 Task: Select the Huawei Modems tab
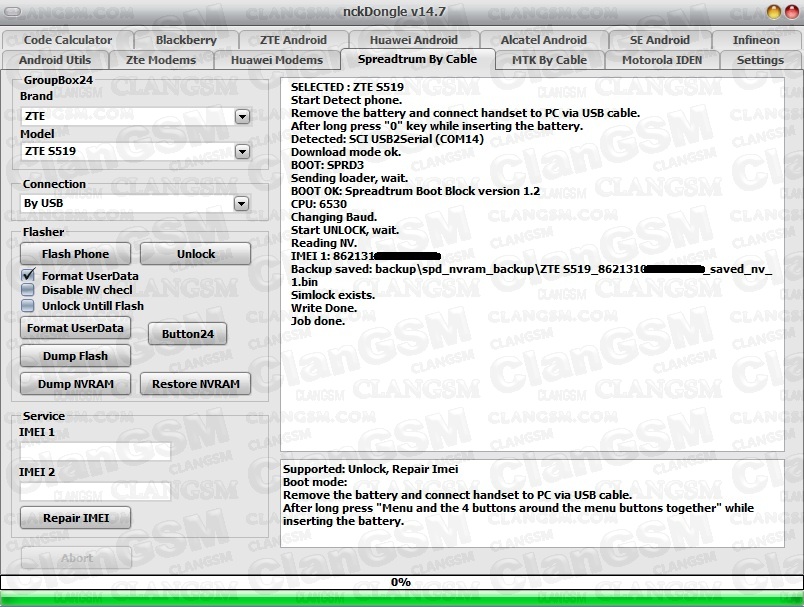tap(277, 60)
